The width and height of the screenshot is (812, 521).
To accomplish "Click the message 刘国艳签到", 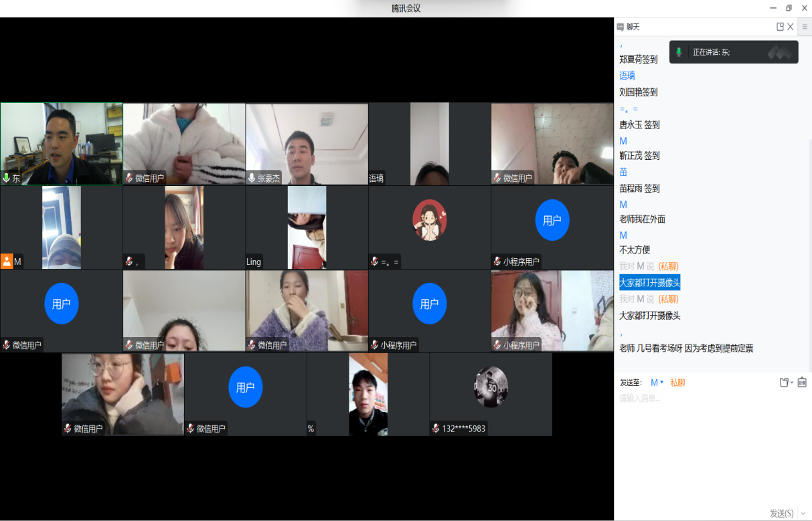I will (x=638, y=92).
